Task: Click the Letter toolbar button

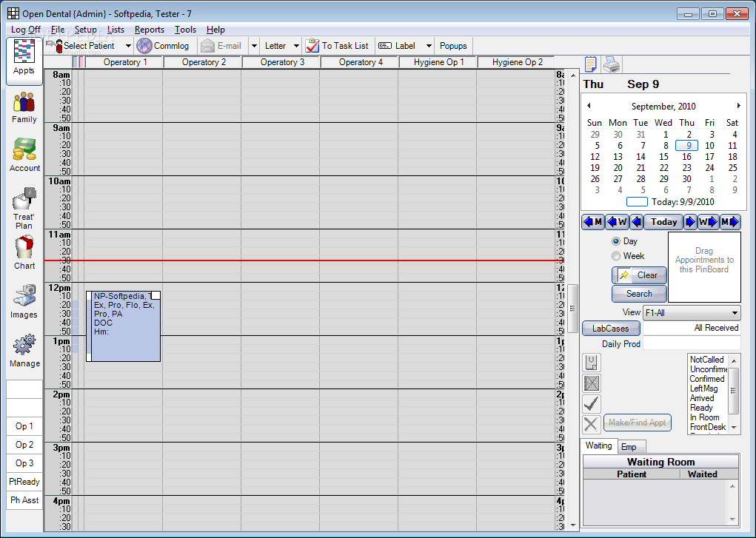Action: [275, 46]
